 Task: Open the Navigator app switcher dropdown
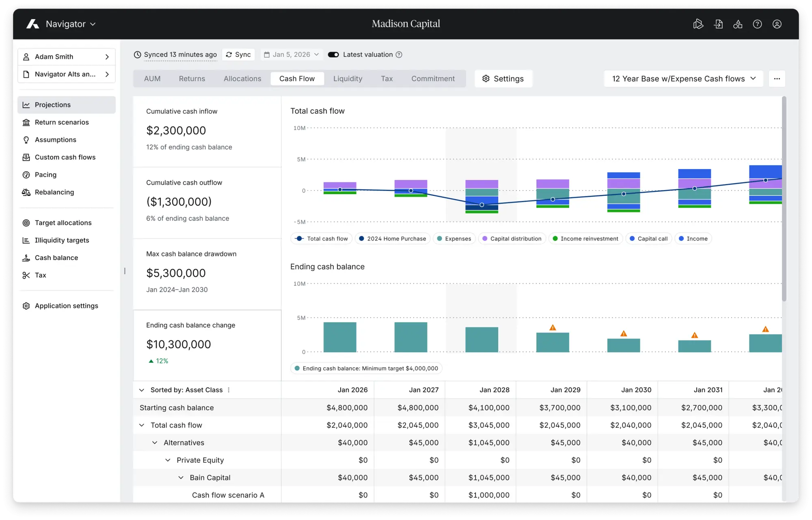point(71,24)
